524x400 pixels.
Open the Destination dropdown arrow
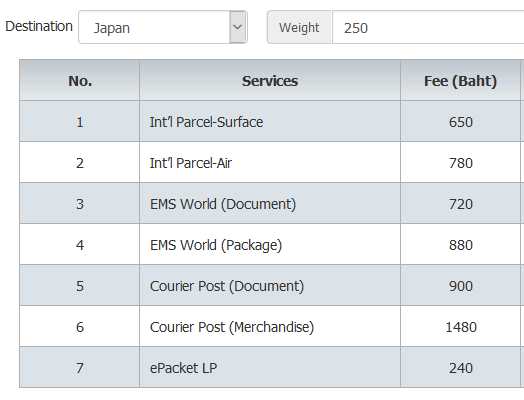238,27
